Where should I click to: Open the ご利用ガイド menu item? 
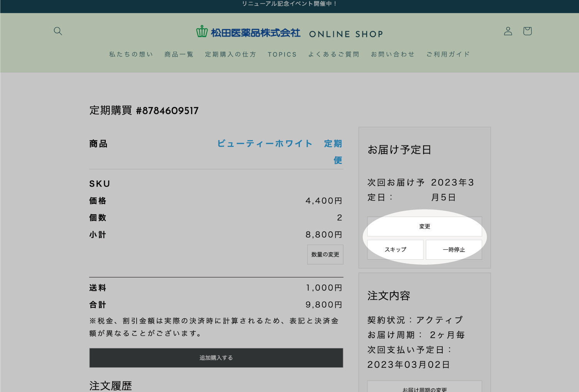[x=448, y=54]
